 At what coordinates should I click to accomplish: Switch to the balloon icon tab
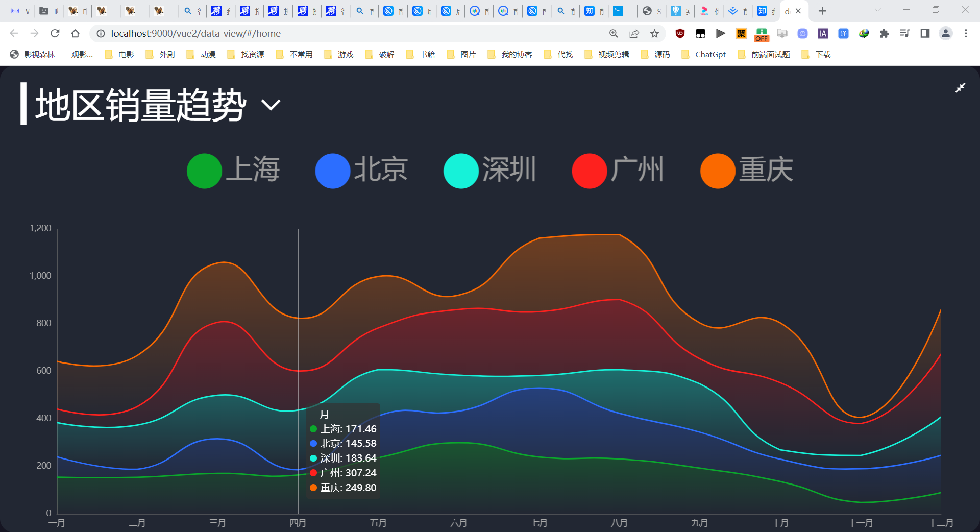tap(680, 11)
